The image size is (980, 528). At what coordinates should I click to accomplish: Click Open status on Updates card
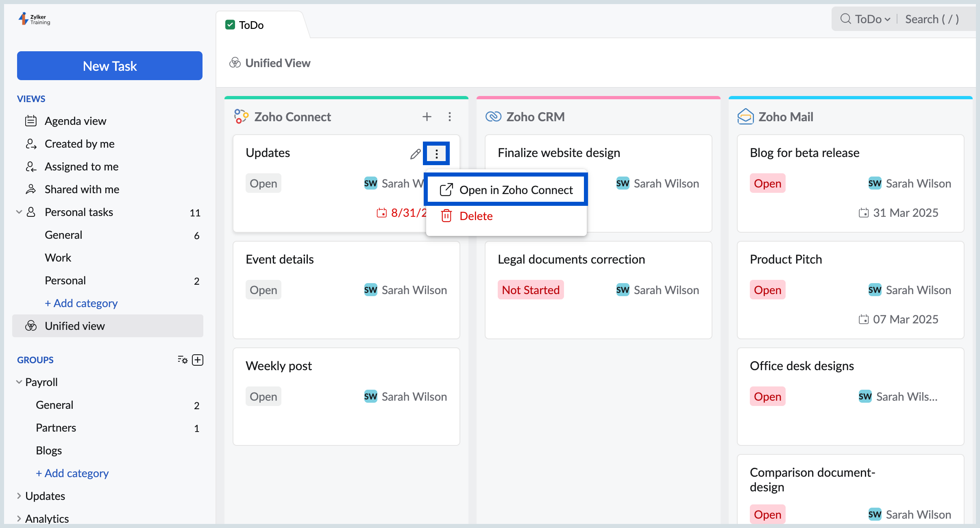click(263, 183)
